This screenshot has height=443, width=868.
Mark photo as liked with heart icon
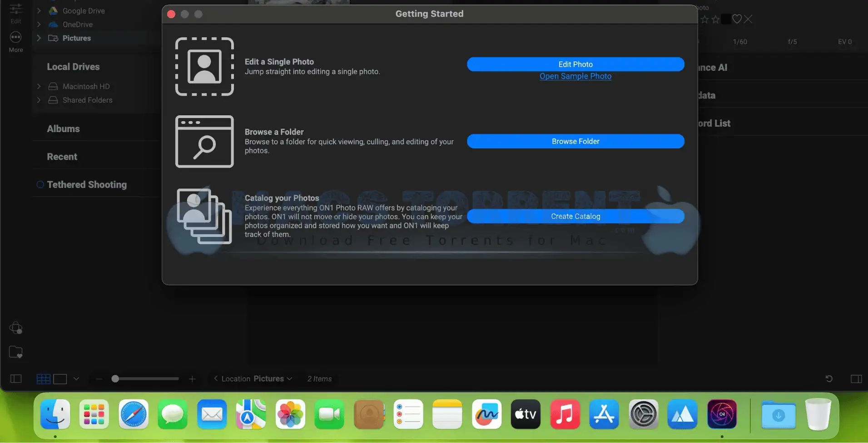coord(737,19)
